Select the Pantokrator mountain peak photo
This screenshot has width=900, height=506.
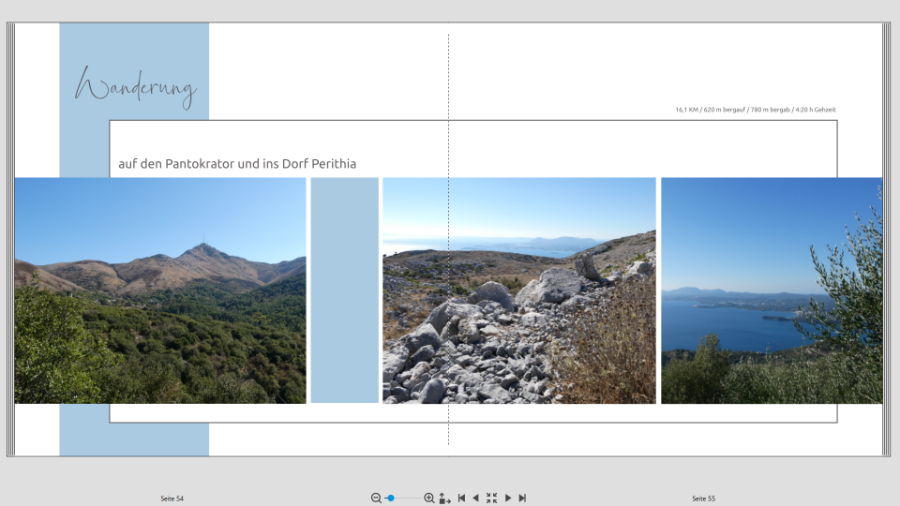pos(160,290)
